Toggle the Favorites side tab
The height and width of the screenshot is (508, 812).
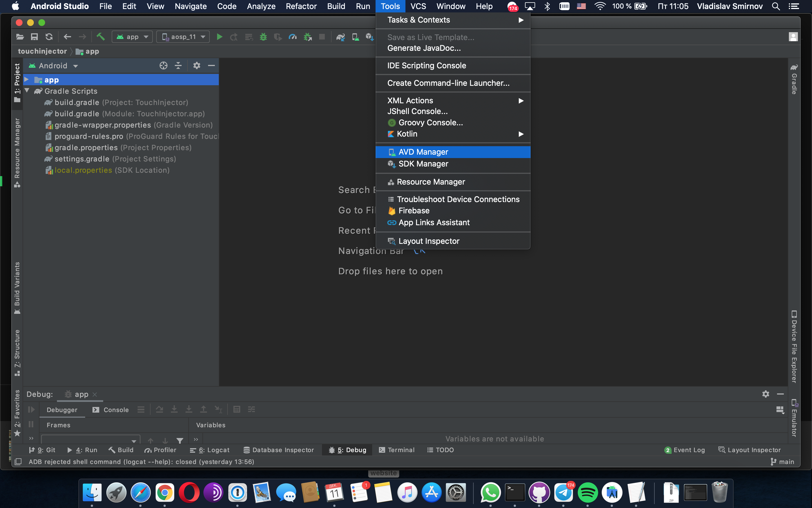[x=17, y=413]
